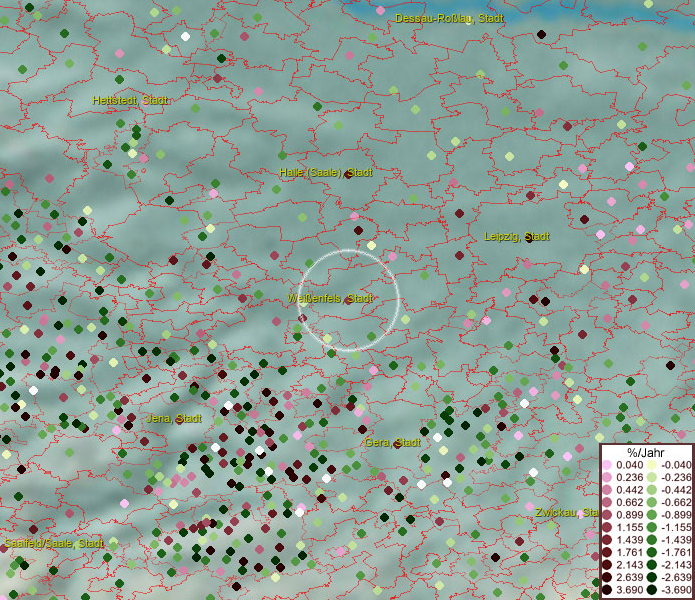The image size is (695, 600).
Task: Select the -0.040 pale yellow legend swatch
Action: pyautogui.click(x=652, y=465)
